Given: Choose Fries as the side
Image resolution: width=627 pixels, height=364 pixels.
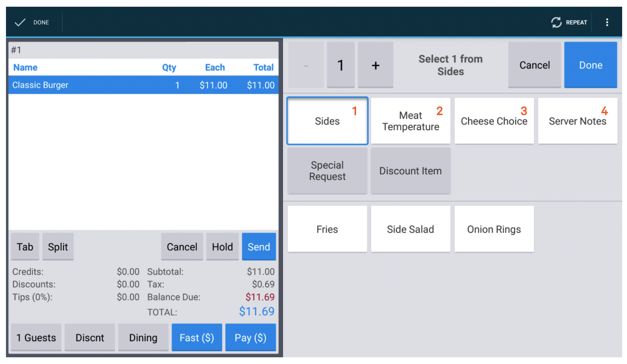Looking at the screenshot, I should (327, 229).
